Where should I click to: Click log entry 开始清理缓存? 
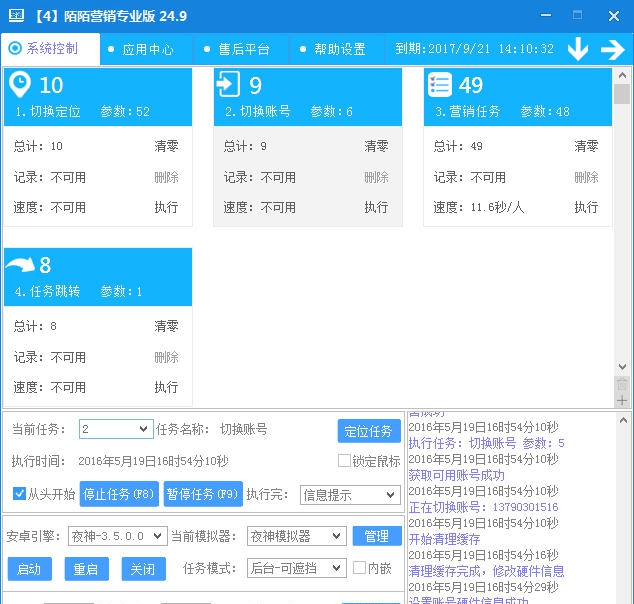click(444, 539)
